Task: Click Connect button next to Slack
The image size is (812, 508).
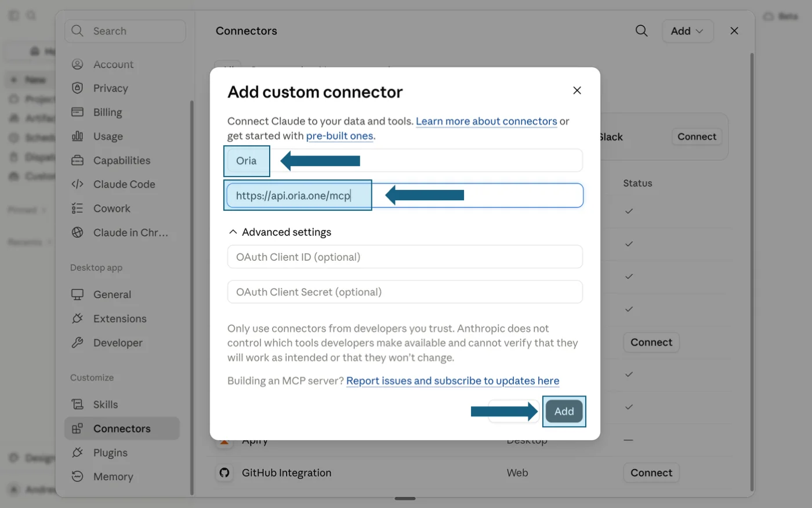Action: point(697,136)
